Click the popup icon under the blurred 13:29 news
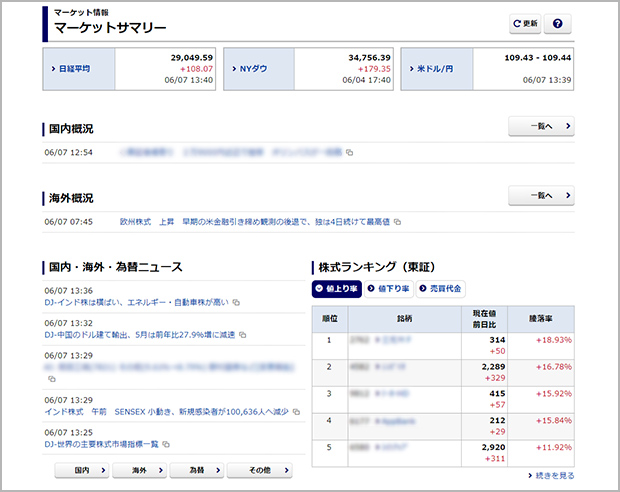 point(52,379)
